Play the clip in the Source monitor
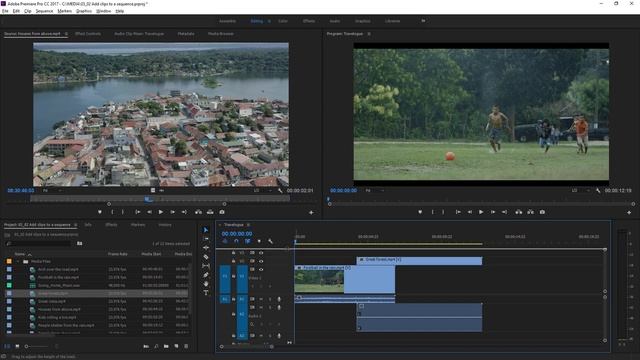The height and width of the screenshot is (360, 640). pyautogui.click(x=161, y=212)
